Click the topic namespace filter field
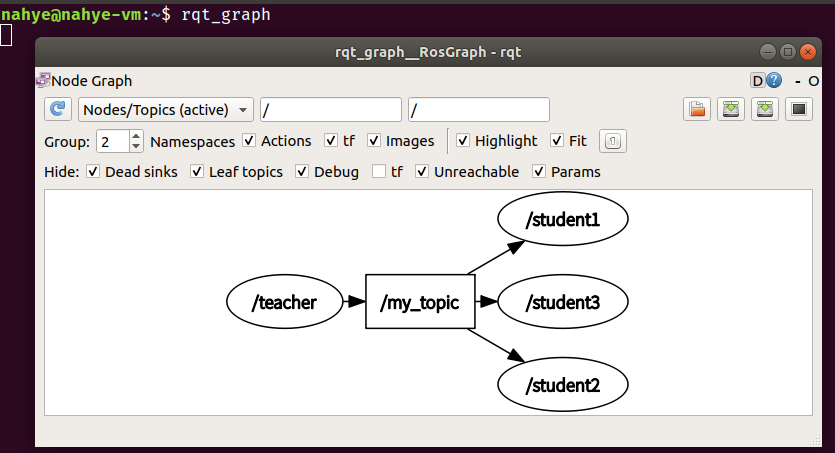The height and width of the screenshot is (453, 835). click(479, 110)
